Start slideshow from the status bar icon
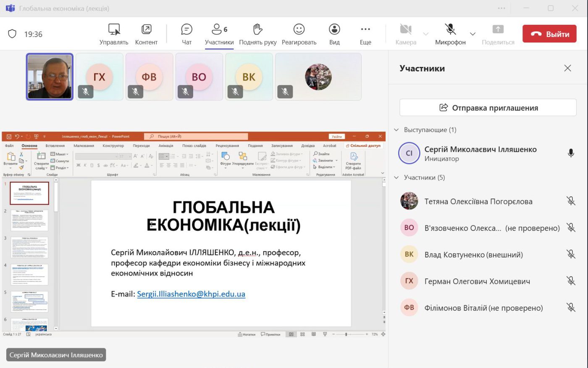Image resolution: width=588 pixels, height=368 pixels. pyautogui.click(x=324, y=334)
